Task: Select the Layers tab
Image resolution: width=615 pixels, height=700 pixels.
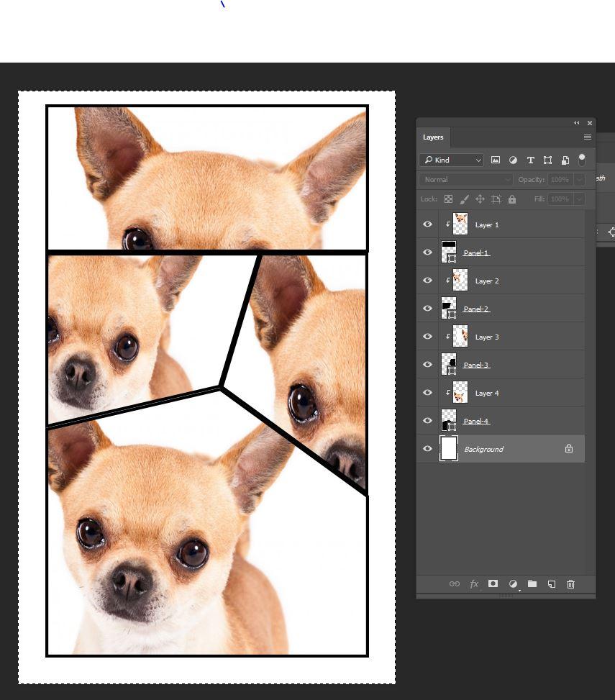Action: 433,137
